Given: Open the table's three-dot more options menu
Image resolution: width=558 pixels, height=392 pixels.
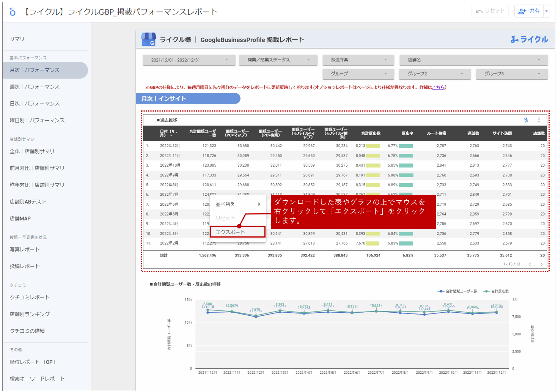Looking at the screenshot, I should tap(539, 120).
